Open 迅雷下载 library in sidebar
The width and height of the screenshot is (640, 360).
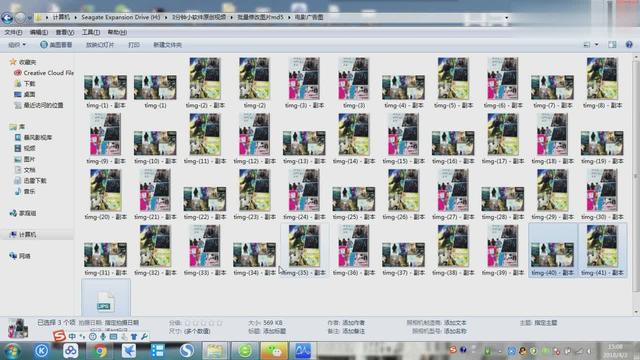point(31,180)
